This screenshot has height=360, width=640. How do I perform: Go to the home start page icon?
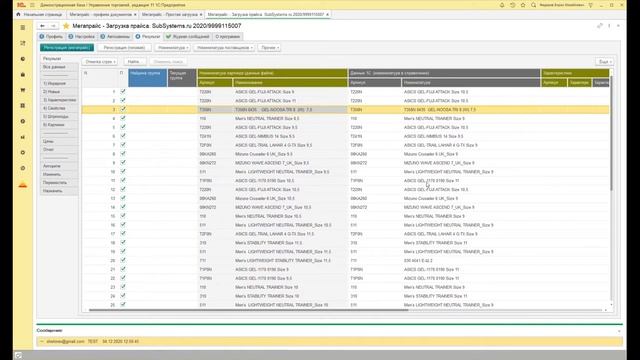click(18, 14)
